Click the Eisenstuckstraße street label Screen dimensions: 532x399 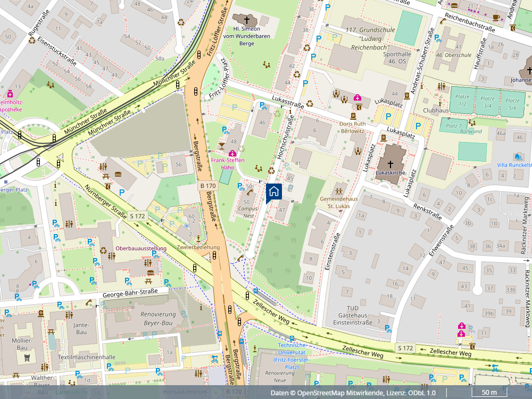pyautogui.click(x=57, y=51)
